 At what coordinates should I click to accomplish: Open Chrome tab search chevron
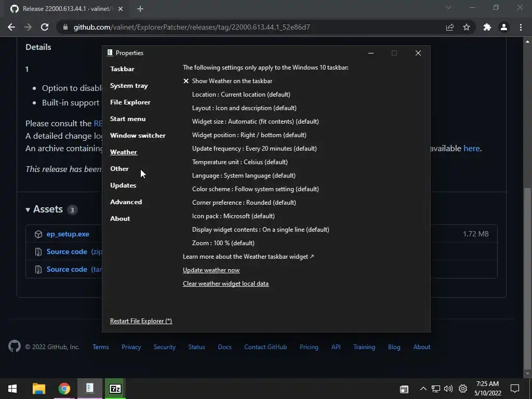(448, 7)
